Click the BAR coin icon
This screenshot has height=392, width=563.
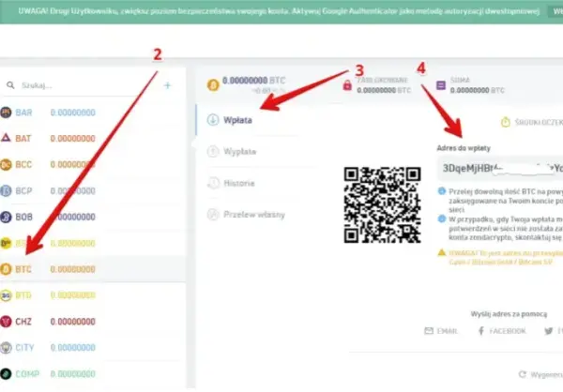(6, 113)
